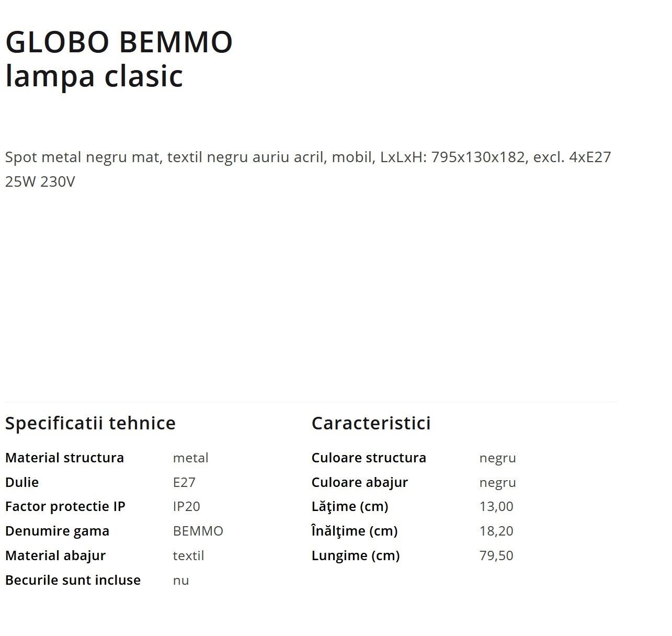Click the product description starting 'Spot metal negru mat'
Viewport: 672px width, 636px height.
pyautogui.click(x=308, y=169)
